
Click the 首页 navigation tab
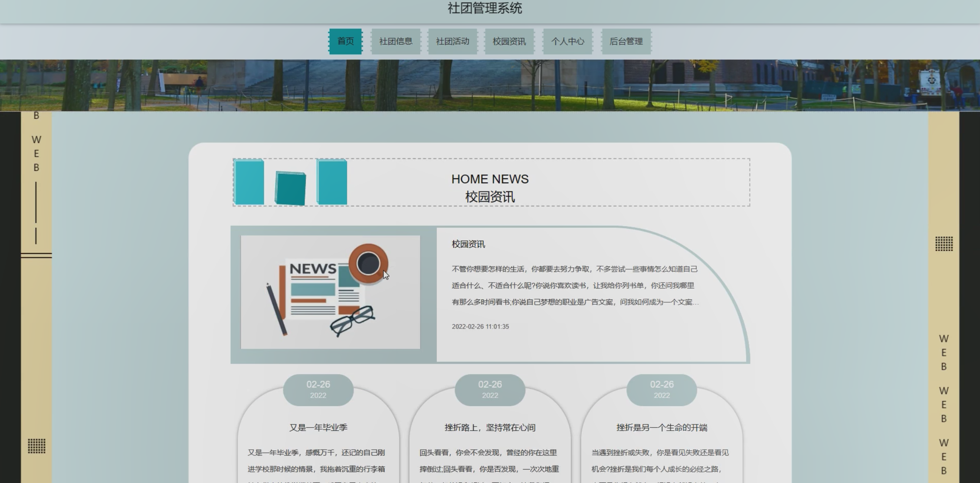point(345,41)
